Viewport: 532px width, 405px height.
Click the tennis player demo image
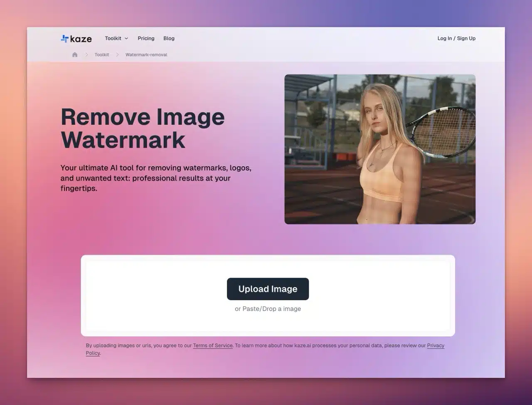pos(379,149)
